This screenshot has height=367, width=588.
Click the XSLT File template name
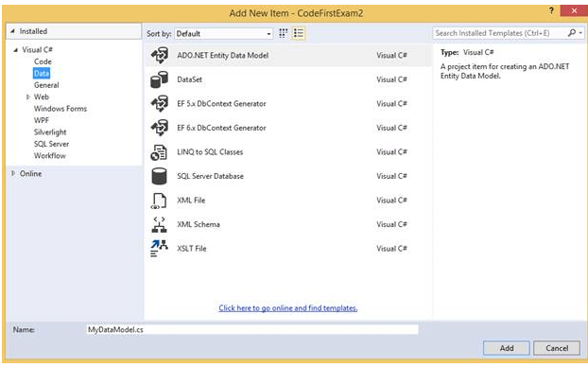click(192, 249)
